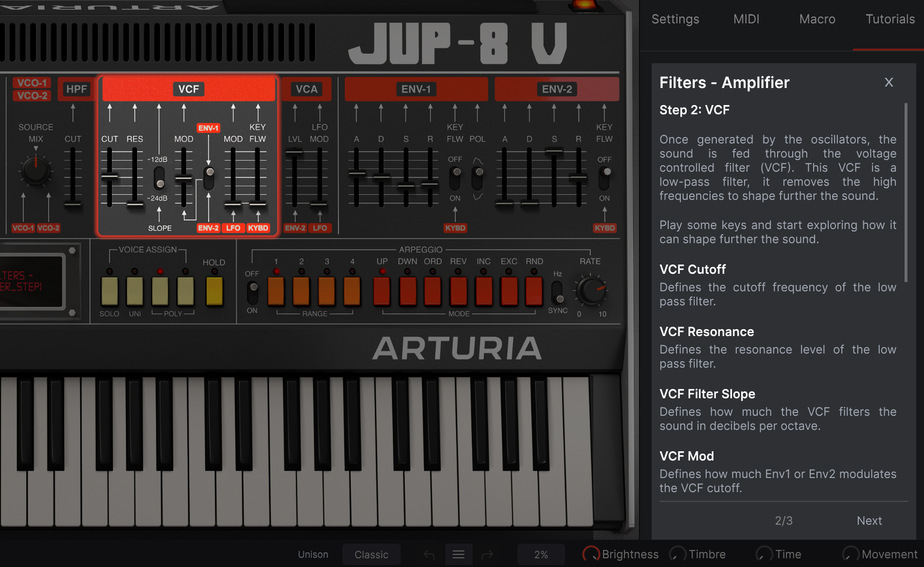Click the VCF section header label
924x567 pixels.
189,89
